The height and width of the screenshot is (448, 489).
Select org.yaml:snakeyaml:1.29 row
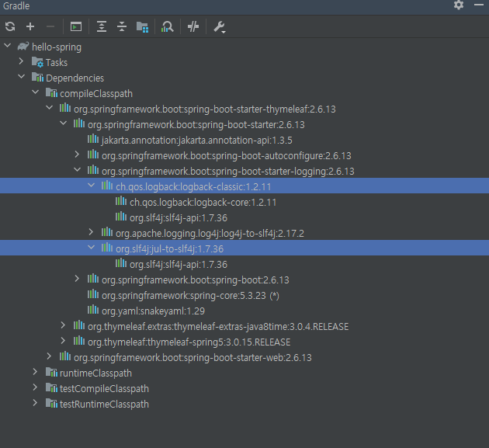[x=244, y=311]
